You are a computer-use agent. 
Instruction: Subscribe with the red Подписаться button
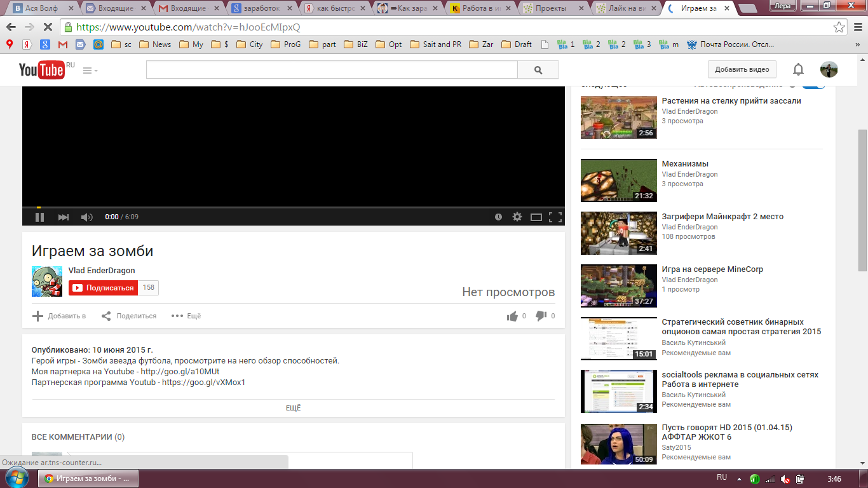[103, 288]
